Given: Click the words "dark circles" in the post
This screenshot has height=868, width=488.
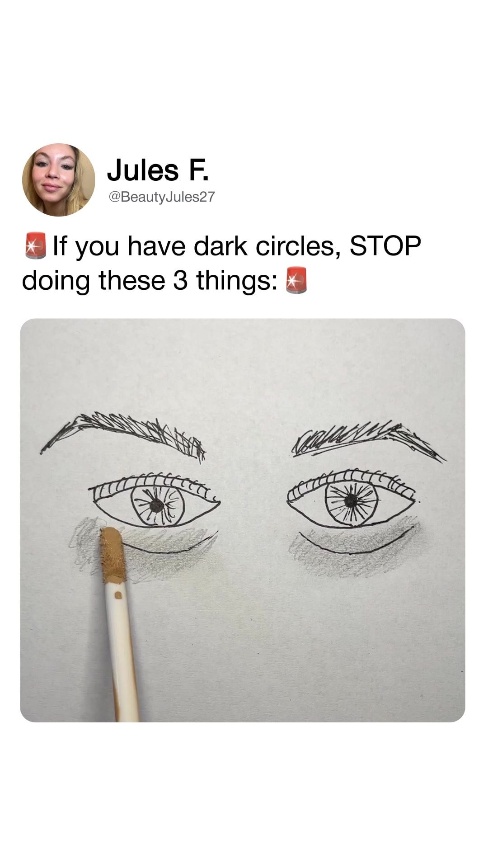Looking at the screenshot, I should coord(266,246).
